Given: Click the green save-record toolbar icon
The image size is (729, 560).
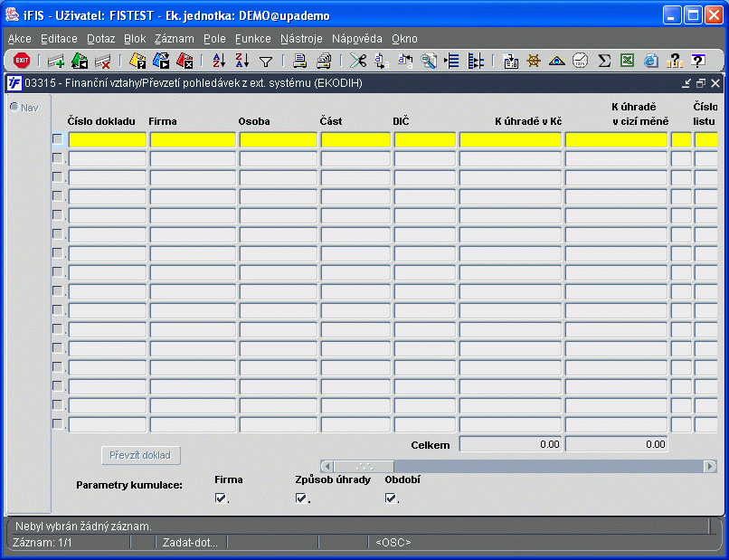Looking at the screenshot, I should pos(80,61).
